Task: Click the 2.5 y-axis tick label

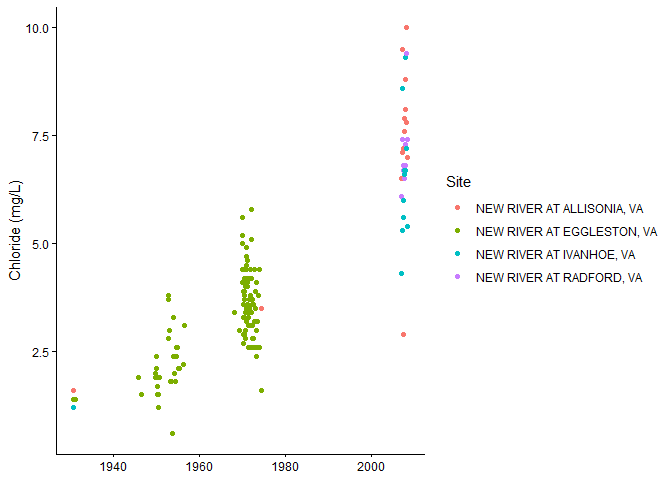Action: [x=41, y=352]
